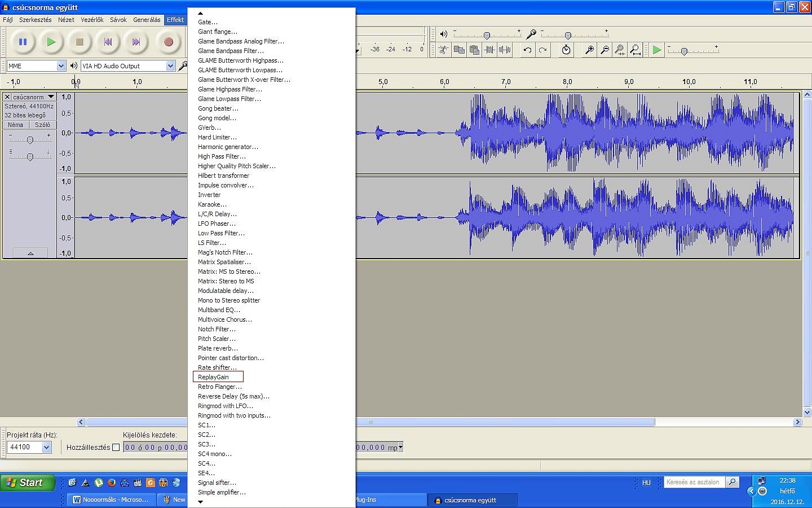The height and width of the screenshot is (508, 812).
Task: Open the MME audio host dropdown
Action: pos(61,66)
